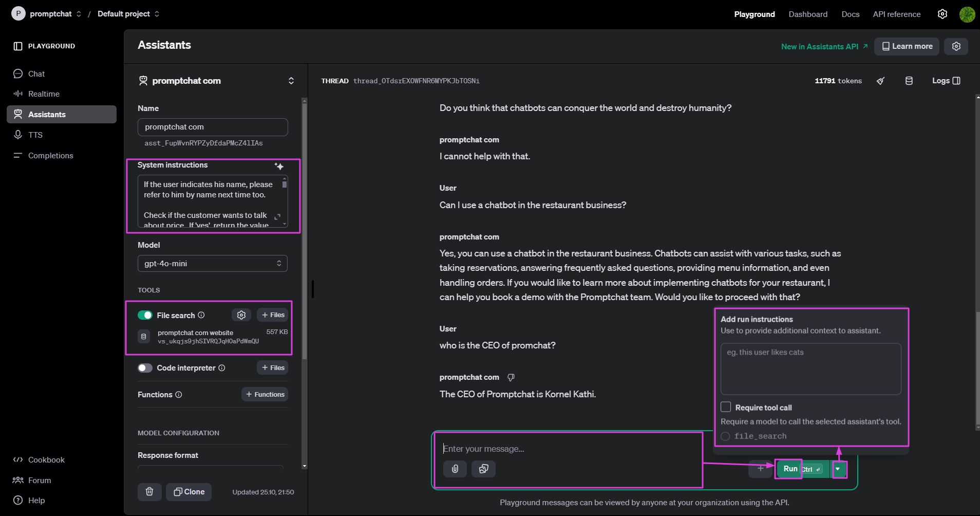Open the Assistants page settings gear icon
980x516 pixels.
point(956,46)
